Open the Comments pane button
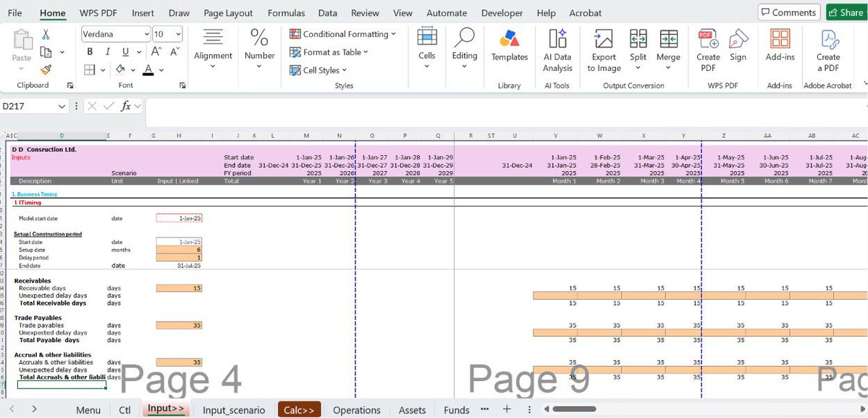Viewport: 868px width, 418px height. click(x=789, y=12)
